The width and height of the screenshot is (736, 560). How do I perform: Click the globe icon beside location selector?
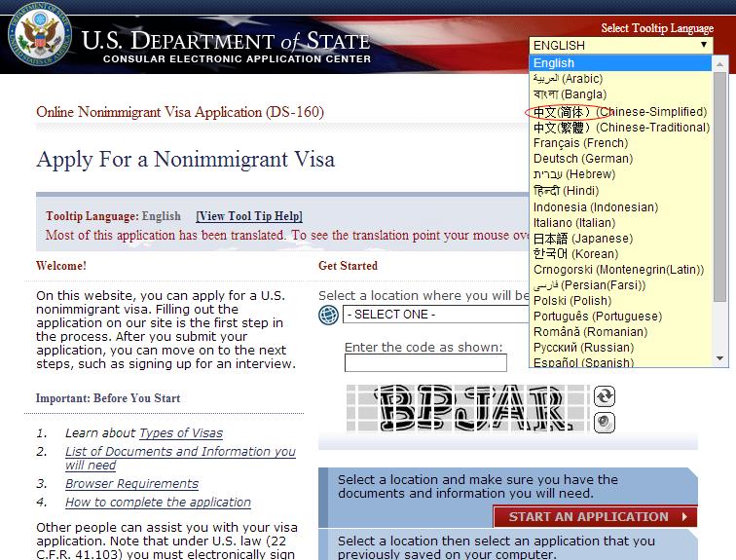tap(329, 315)
